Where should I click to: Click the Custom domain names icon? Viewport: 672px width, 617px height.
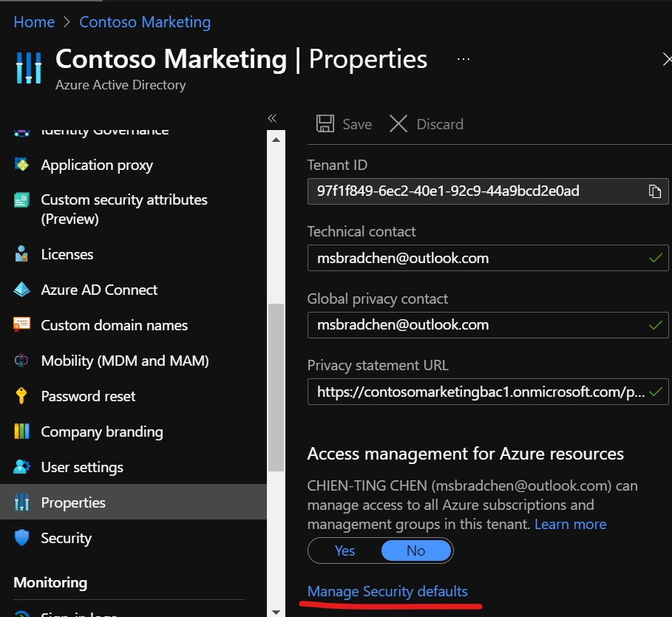(x=21, y=325)
